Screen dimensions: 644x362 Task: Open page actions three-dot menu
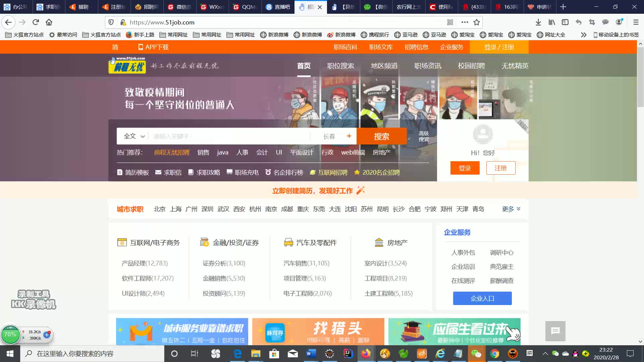pos(465,22)
